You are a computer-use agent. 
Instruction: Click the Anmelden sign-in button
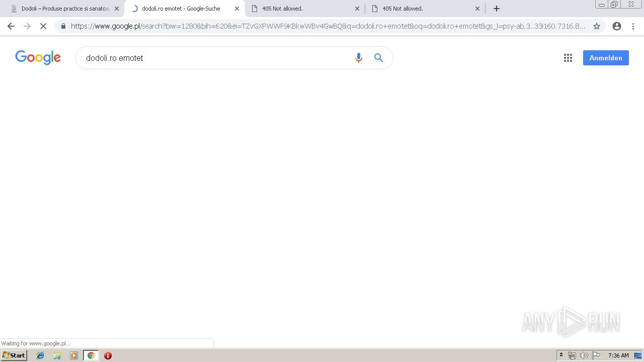606,58
